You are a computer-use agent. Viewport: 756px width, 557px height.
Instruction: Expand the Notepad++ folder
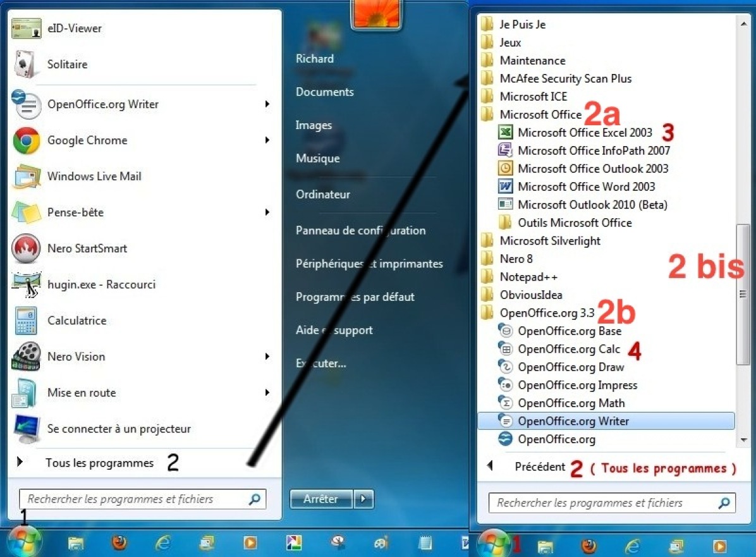pyautogui.click(x=519, y=277)
